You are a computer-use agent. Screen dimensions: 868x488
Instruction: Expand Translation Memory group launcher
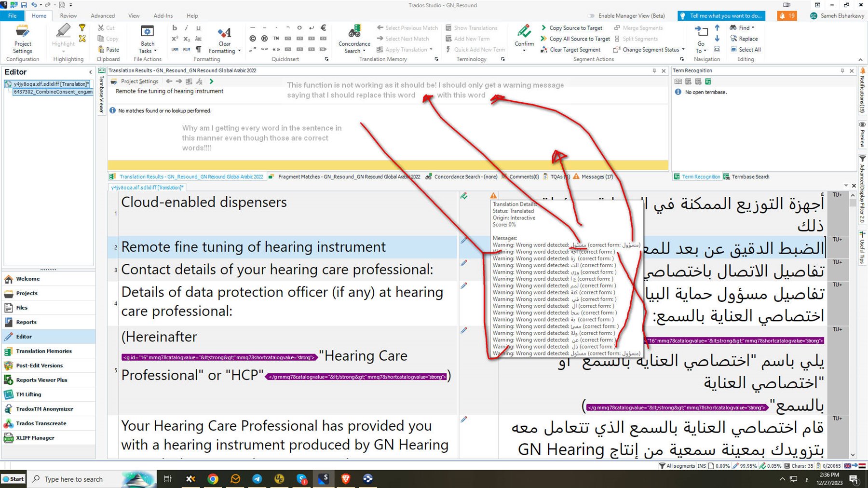point(436,59)
